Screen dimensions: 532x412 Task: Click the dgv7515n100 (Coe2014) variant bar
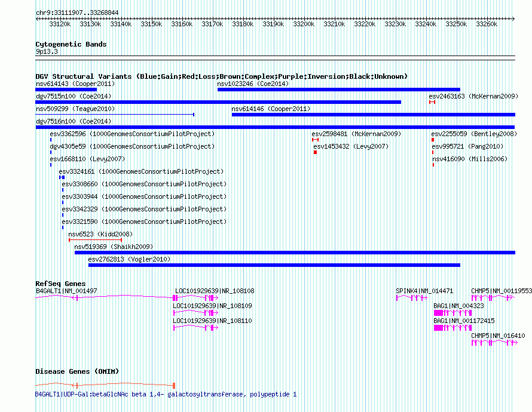[x=218, y=102]
